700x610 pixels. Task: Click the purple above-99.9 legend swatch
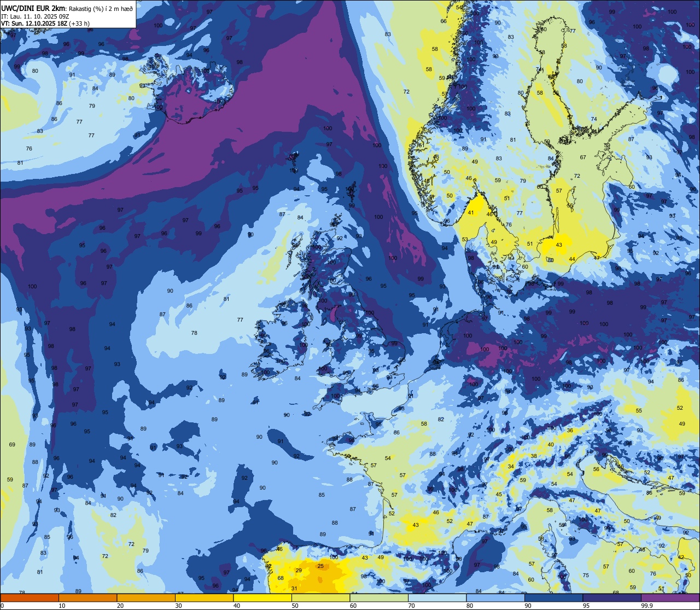670,597
